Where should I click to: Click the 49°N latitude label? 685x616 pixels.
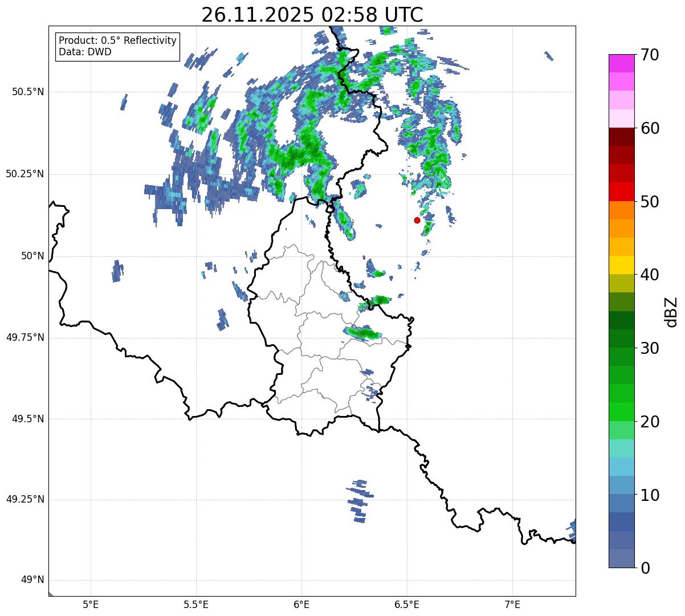(x=32, y=580)
